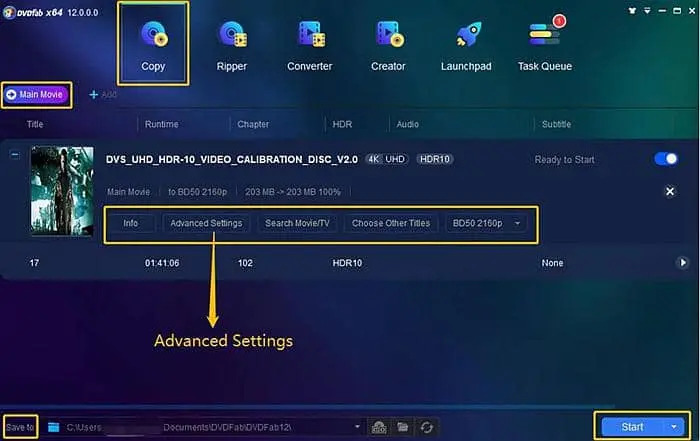Click the Save to label

[x=20, y=427]
